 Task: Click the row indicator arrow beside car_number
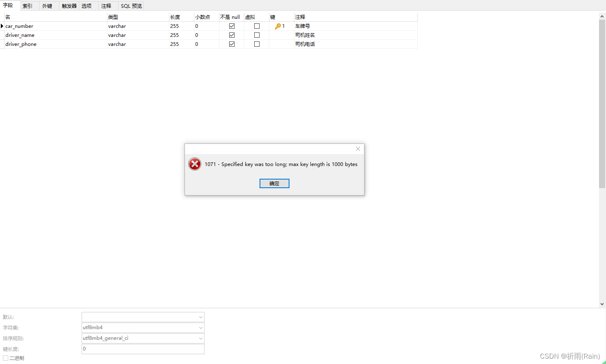tap(2, 26)
